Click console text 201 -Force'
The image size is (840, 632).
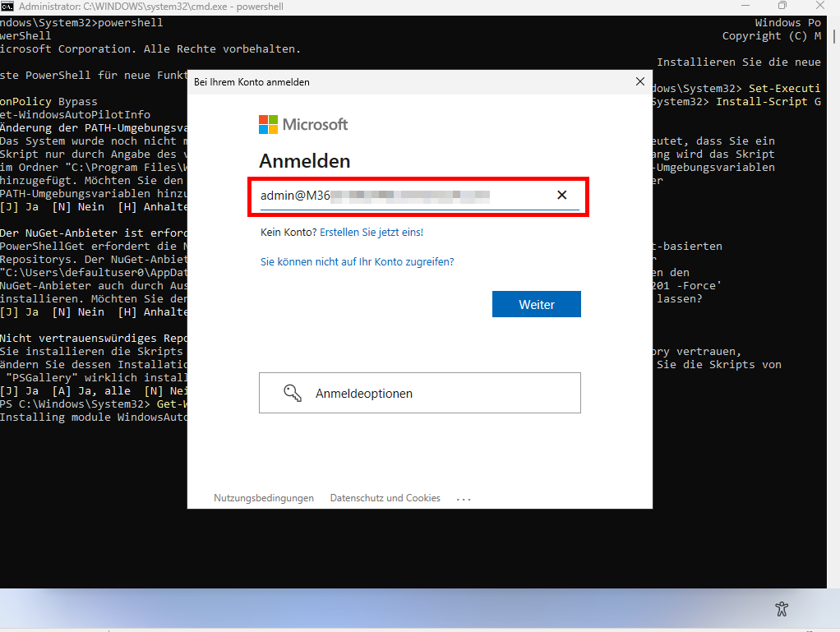(687, 285)
